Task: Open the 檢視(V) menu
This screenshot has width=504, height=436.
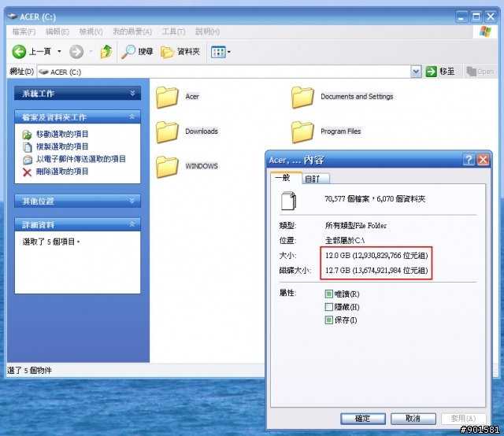Action: [x=91, y=31]
